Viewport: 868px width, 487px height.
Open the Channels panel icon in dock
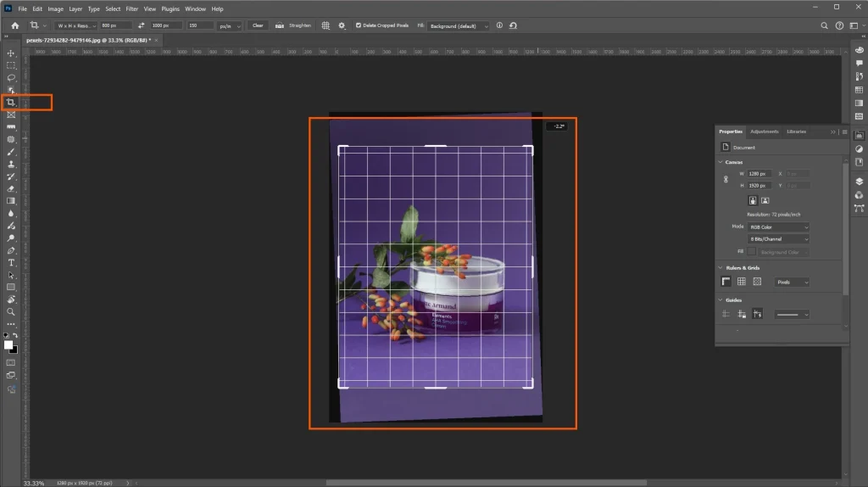click(x=860, y=195)
